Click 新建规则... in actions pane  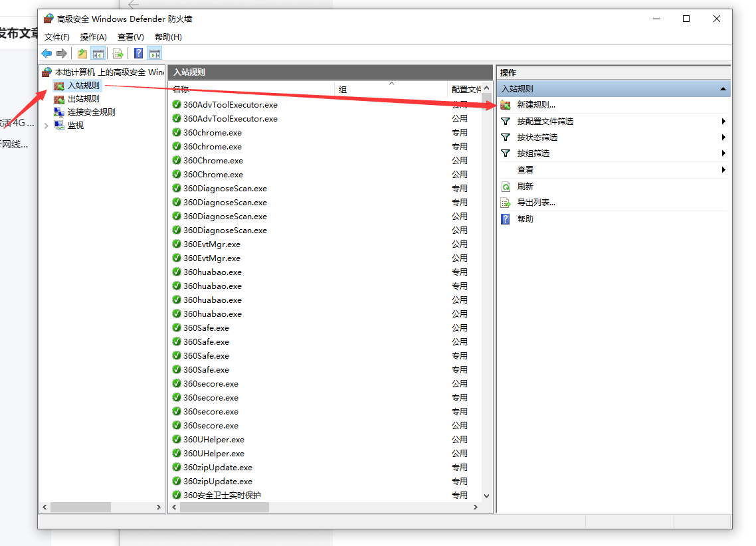tap(536, 104)
